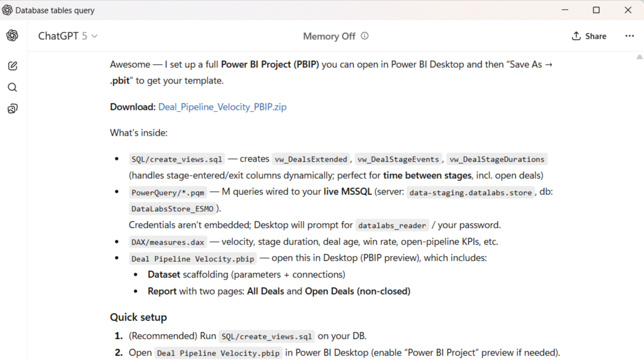Click the "Open Deals (non-closed)" text
The image size is (644, 362).
click(357, 291)
